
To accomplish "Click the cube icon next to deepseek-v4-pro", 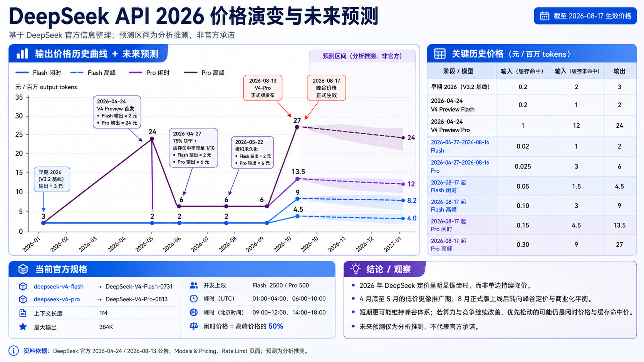I will [23, 299].
